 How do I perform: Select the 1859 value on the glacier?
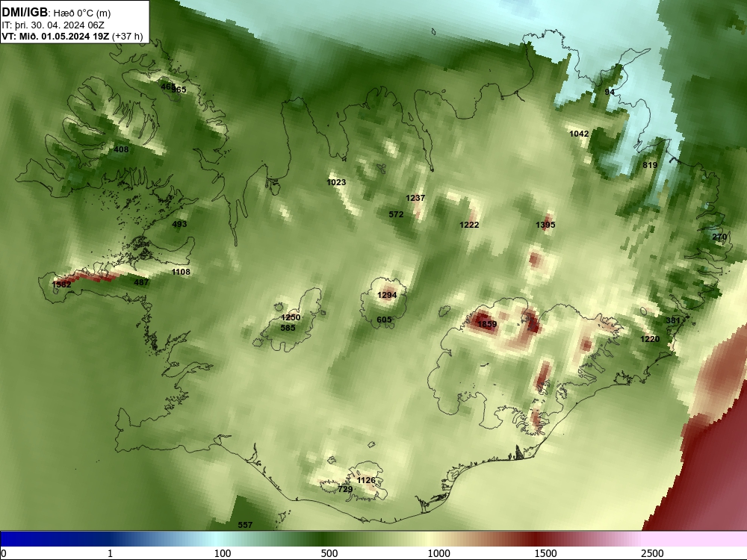click(x=487, y=324)
